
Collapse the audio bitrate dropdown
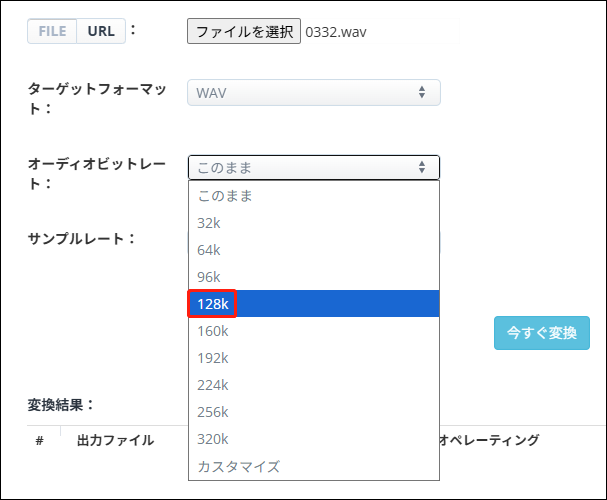pyautogui.click(x=314, y=168)
